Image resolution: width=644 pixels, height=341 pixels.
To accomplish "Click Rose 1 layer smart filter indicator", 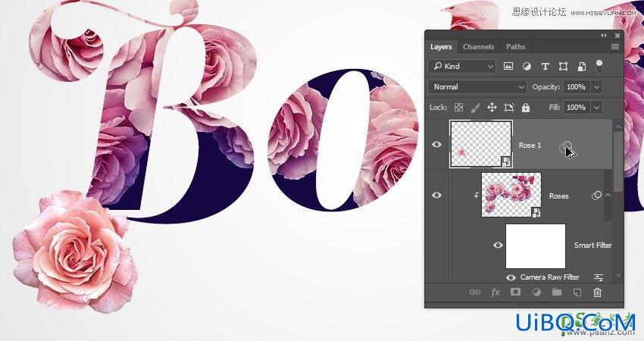I will pos(567,145).
